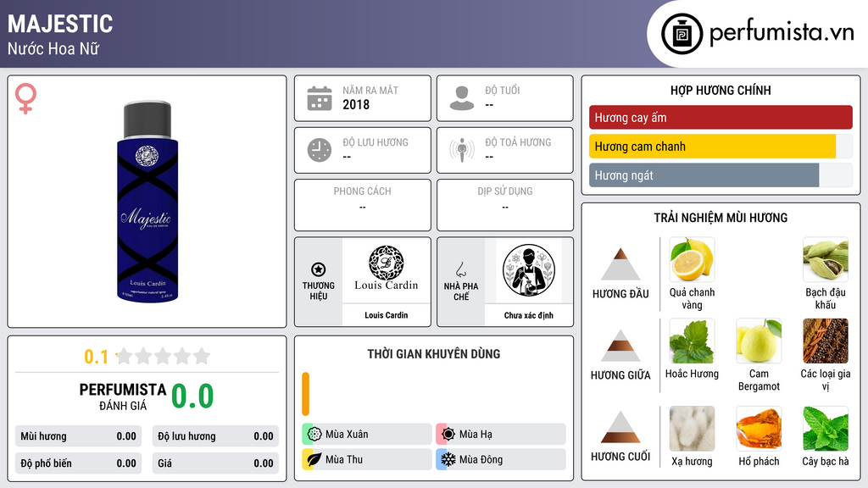Click the perfumista.vn site name
The height and width of the screenshot is (488, 868).
[782, 33]
